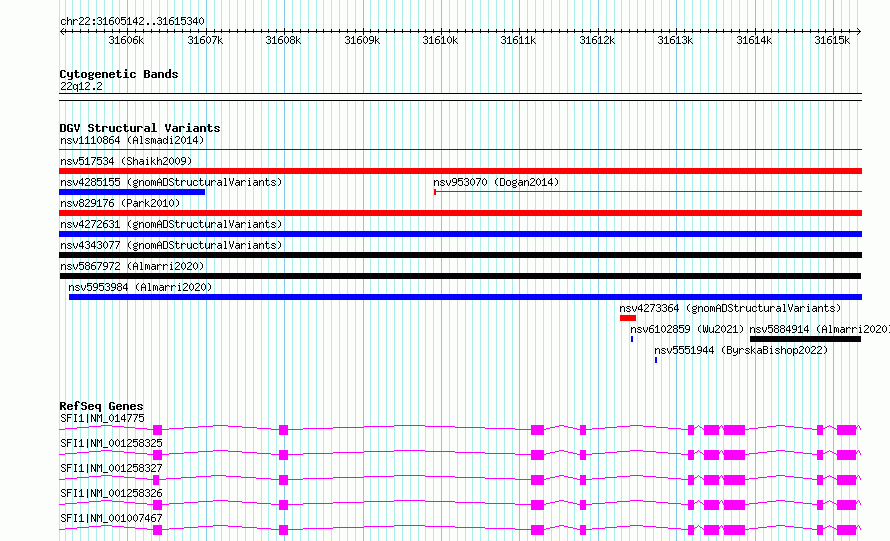This screenshot has height=541, width=890.
Task: Open the DGV Structural Variants track title
Action: [140, 128]
